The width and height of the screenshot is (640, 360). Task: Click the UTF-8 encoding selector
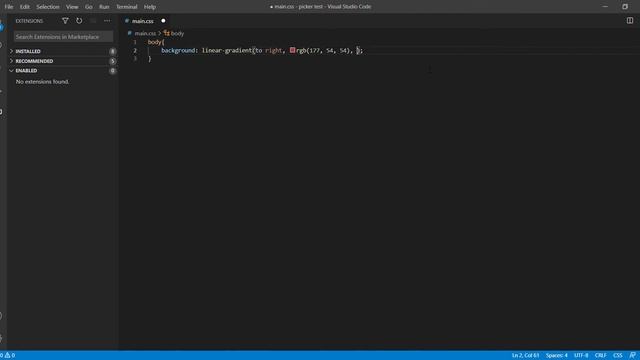(581, 355)
